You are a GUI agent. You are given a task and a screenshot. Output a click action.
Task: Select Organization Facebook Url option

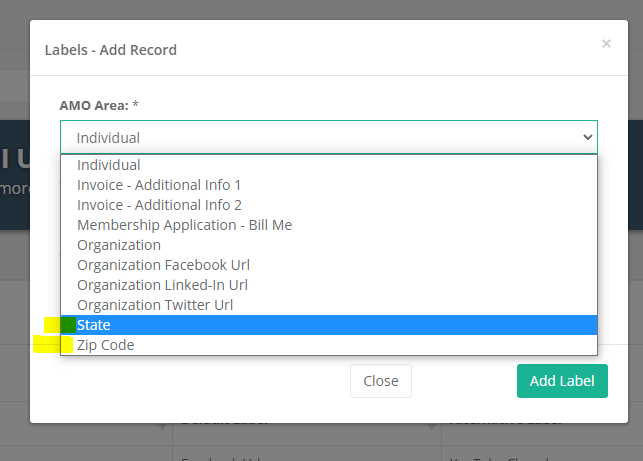point(163,265)
